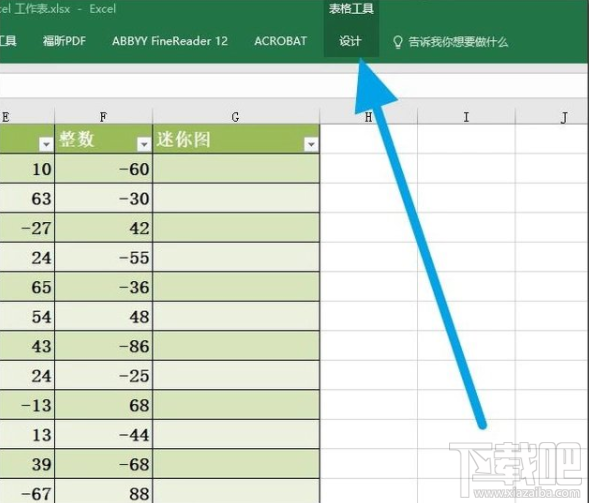Click the 整数 header cell
Image resolution: width=589 pixels, height=503 pixels.
pos(104,139)
